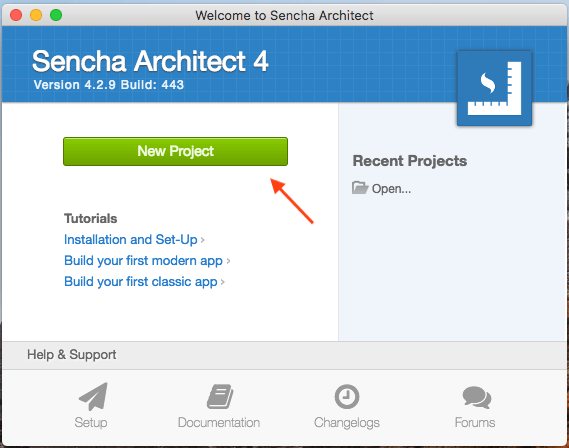Click chevron after Build your first modern app
Screen dimensions: 569x448
coord(228,261)
